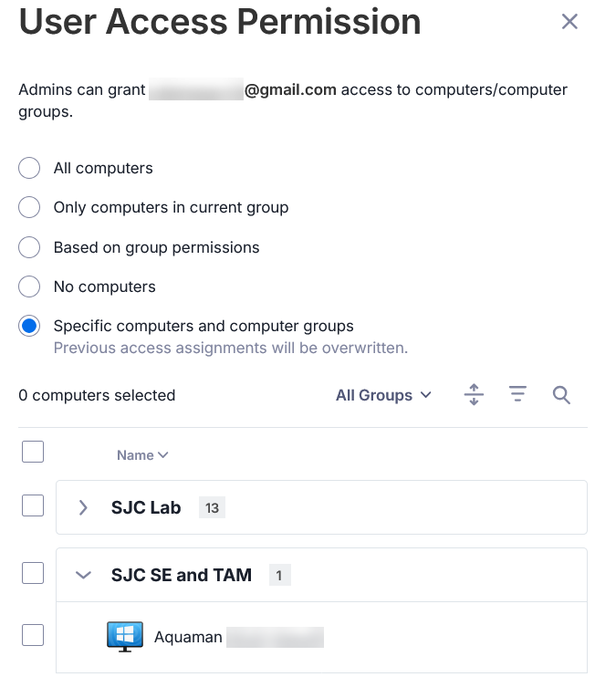Pick the No computers radio option
This screenshot has width=616, height=677.
pos(29,286)
